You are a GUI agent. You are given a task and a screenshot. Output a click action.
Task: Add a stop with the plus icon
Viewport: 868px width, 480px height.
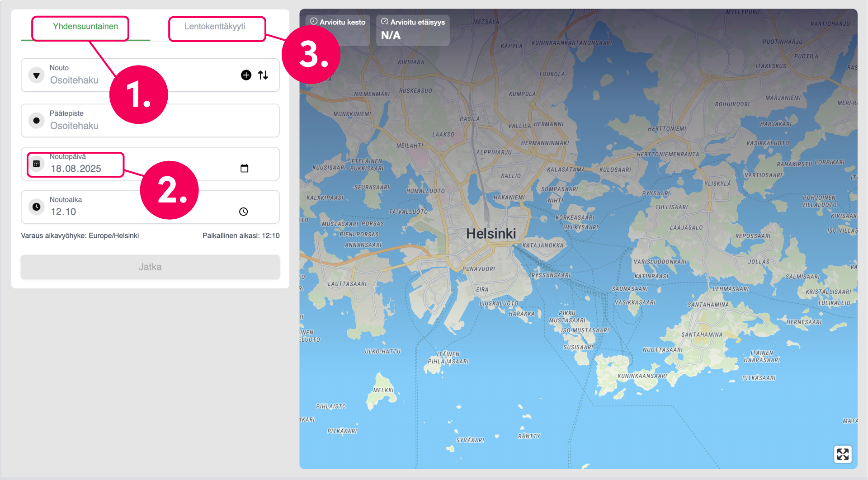[x=246, y=75]
